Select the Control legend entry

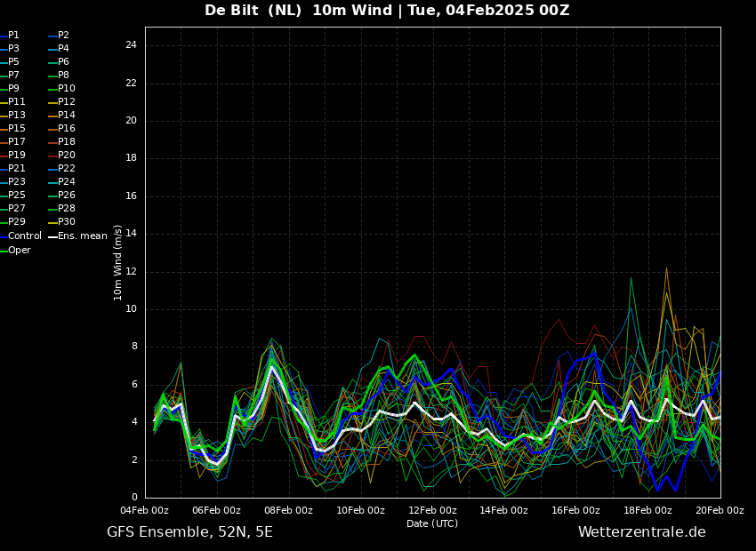pos(25,236)
